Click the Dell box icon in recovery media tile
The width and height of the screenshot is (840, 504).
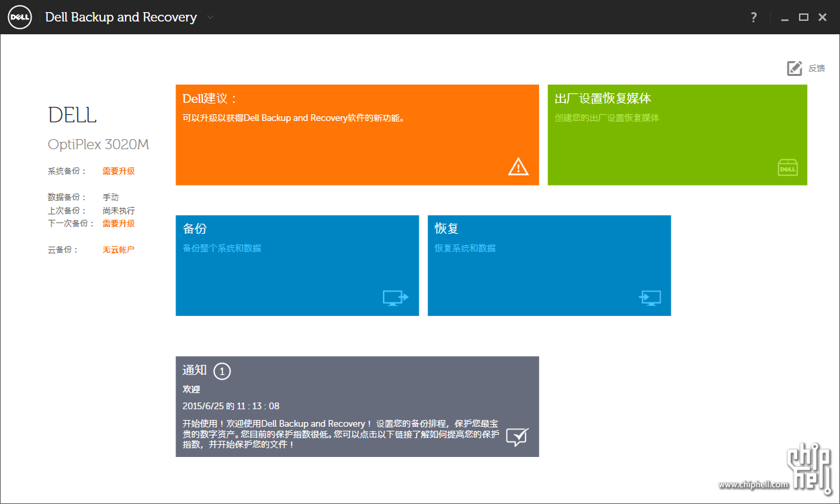click(x=787, y=167)
